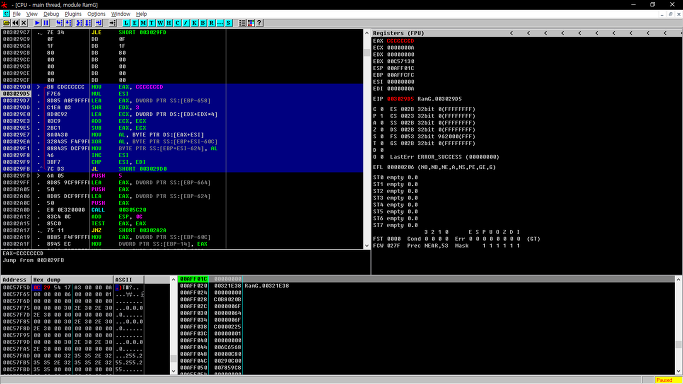Click the hex dump pane scroll-down arrow
The height and width of the screenshot is (384, 683).
click(173, 371)
